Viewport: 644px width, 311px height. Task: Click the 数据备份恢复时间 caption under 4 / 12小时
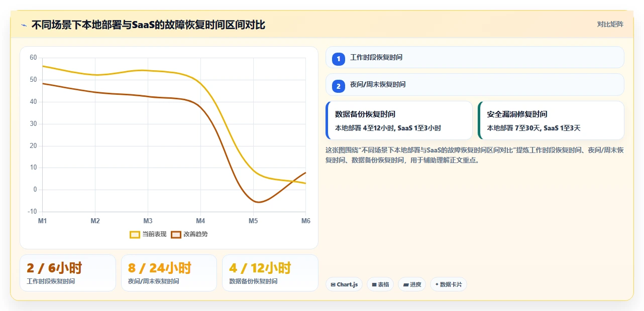[x=253, y=281]
